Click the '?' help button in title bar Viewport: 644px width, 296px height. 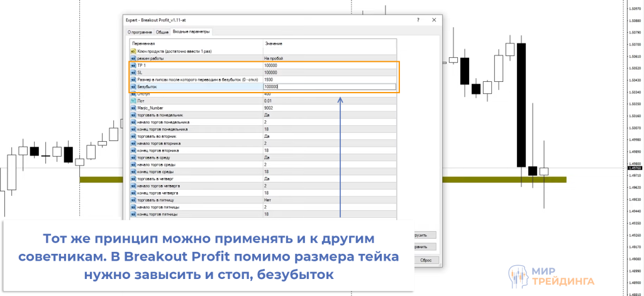point(418,20)
